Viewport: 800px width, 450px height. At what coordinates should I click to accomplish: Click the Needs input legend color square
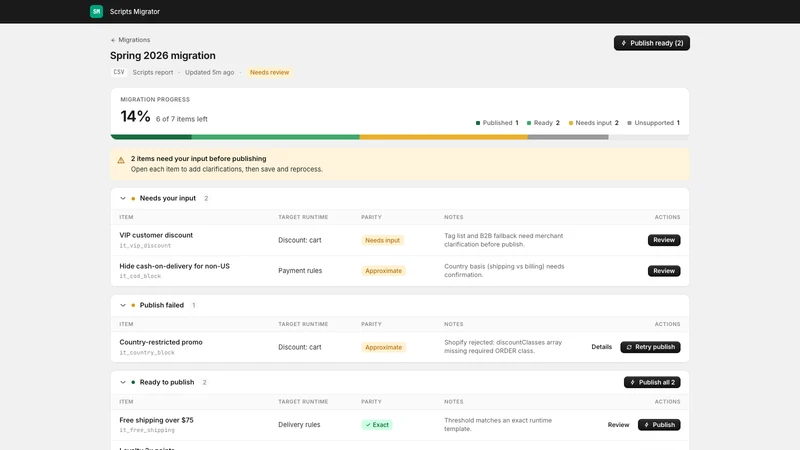pos(571,123)
